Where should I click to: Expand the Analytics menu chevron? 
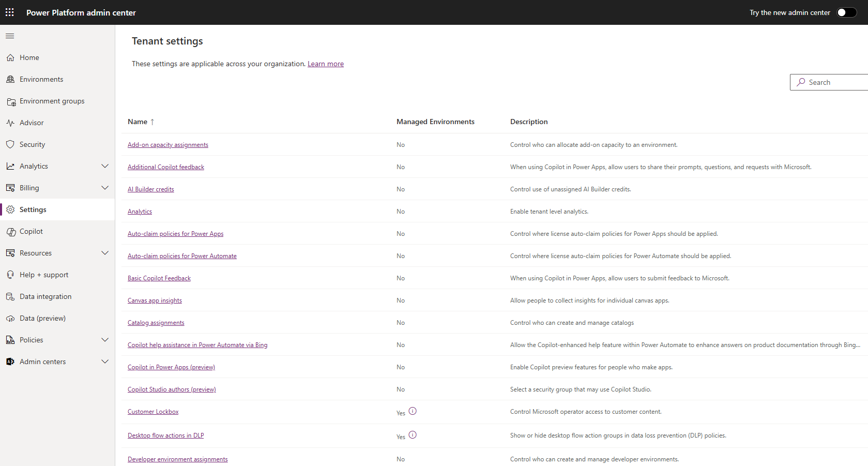105,166
